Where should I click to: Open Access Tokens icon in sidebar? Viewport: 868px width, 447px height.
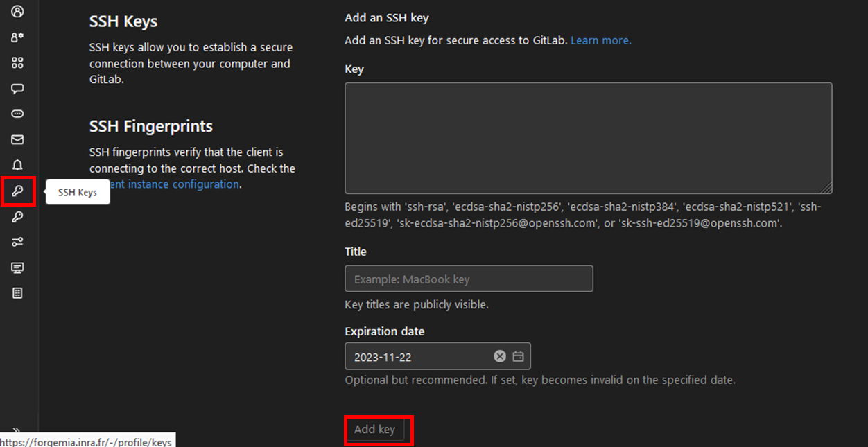17,114
